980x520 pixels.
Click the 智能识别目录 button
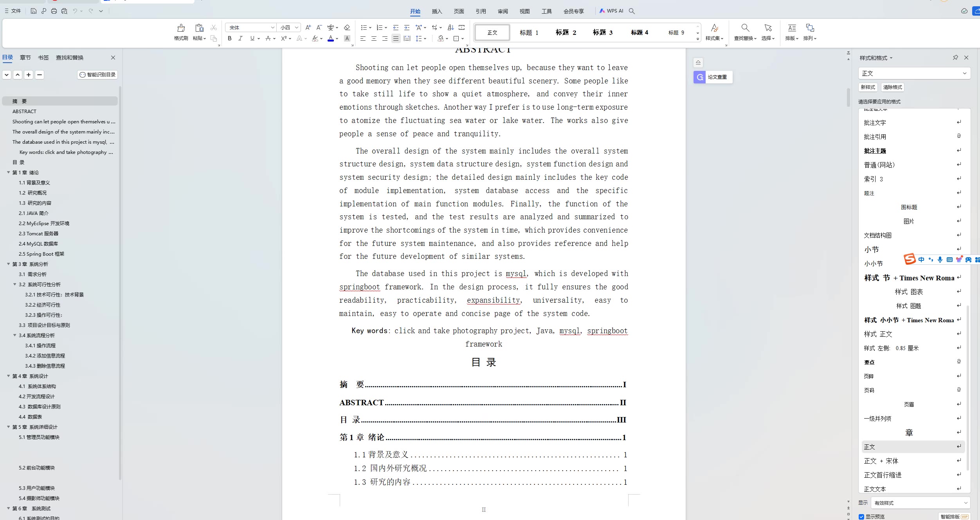pos(97,75)
